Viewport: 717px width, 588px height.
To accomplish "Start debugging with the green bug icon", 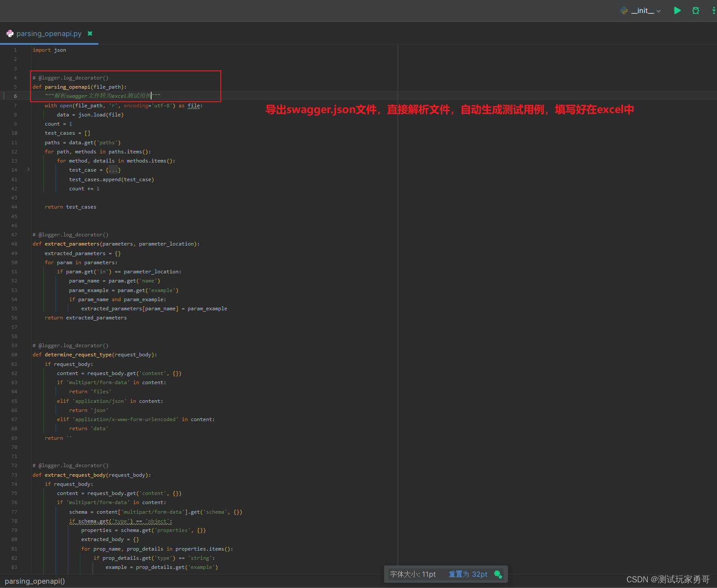I will (x=696, y=10).
